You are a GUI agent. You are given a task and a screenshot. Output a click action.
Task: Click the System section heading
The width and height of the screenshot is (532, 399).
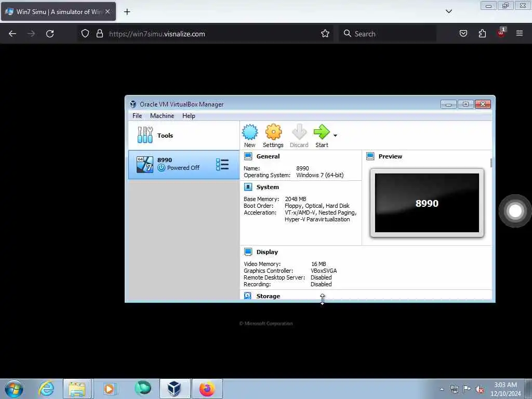[268, 187]
